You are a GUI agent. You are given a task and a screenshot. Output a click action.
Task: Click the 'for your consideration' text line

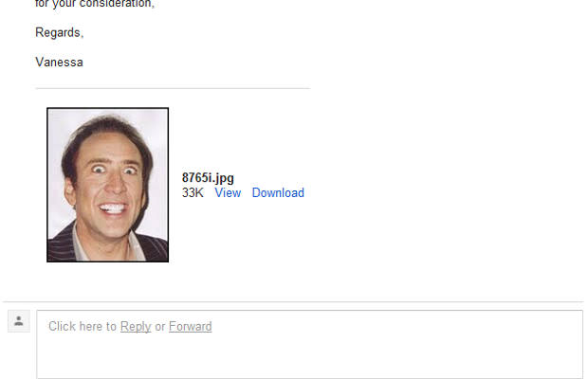click(x=95, y=4)
